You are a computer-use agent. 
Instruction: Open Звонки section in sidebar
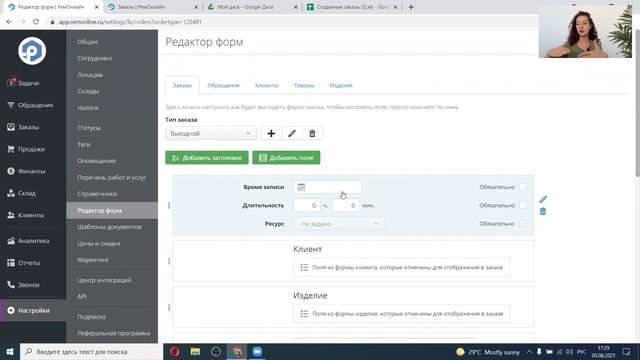coord(23,285)
